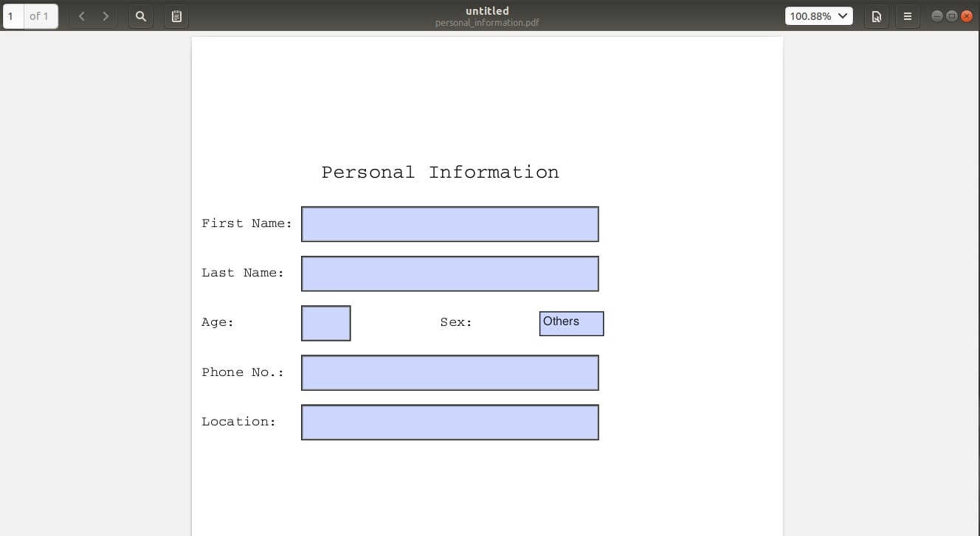
Task: Click the 'of 1' page count text
Action: (39, 16)
